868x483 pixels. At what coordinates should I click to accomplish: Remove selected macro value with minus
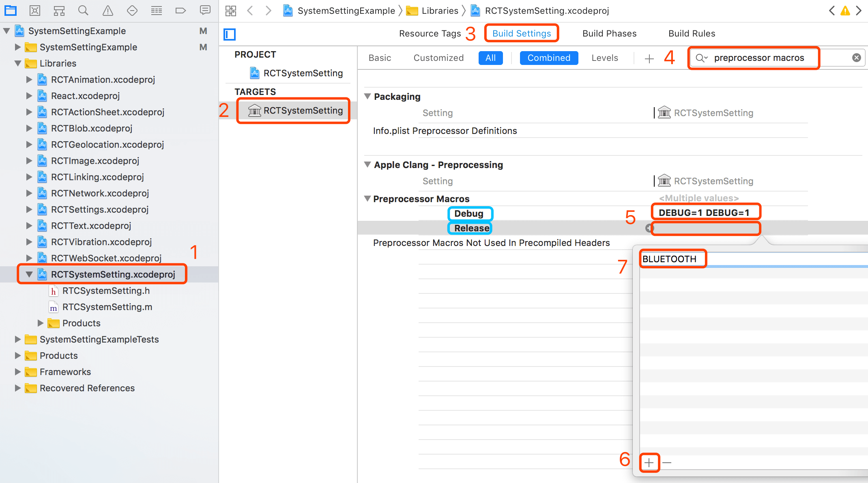click(x=667, y=463)
